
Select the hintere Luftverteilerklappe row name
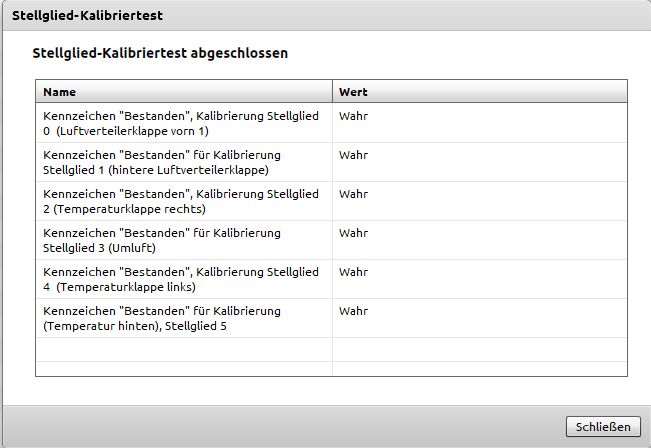click(x=162, y=162)
